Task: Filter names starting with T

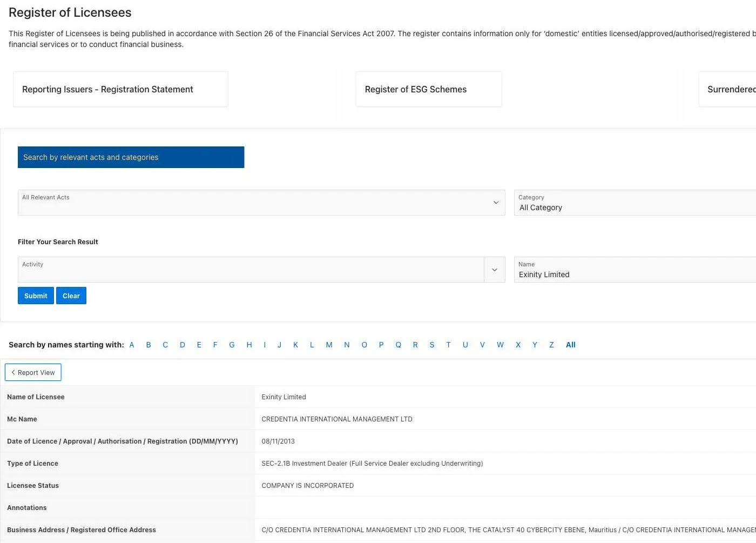Action: click(x=448, y=345)
